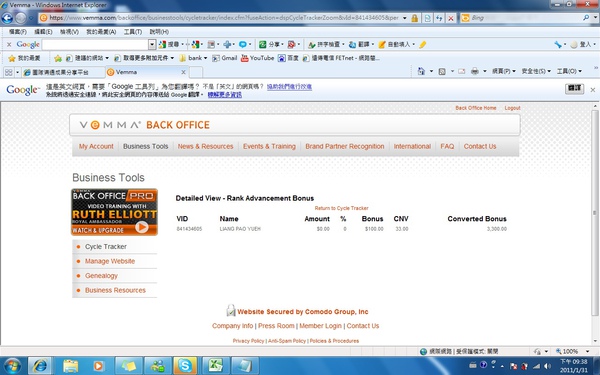Click Return to Cycle Tracker link

(x=341, y=208)
